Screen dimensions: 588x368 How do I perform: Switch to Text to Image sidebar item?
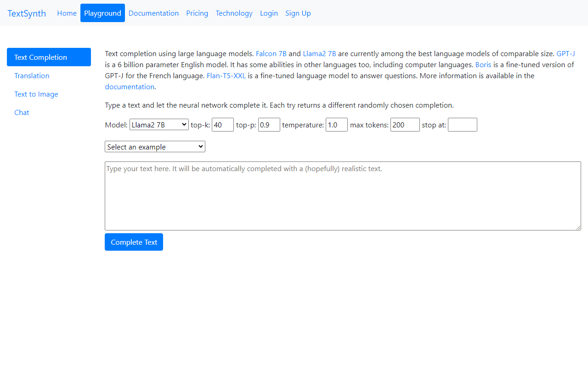pyautogui.click(x=36, y=94)
